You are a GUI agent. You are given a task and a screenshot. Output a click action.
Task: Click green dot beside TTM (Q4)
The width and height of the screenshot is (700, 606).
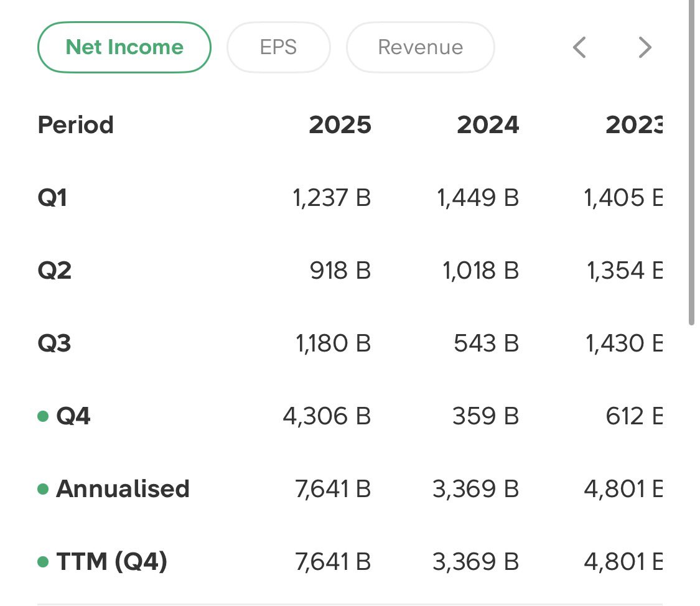(x=43, y=562)
